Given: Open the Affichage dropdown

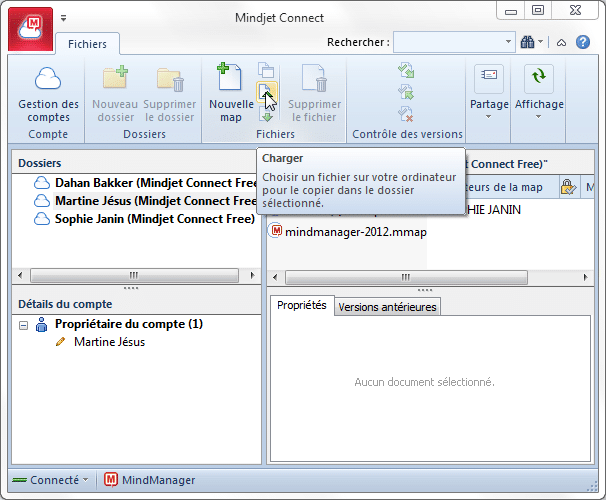Looking at the screenshot, I should click(x=539, y=93).
